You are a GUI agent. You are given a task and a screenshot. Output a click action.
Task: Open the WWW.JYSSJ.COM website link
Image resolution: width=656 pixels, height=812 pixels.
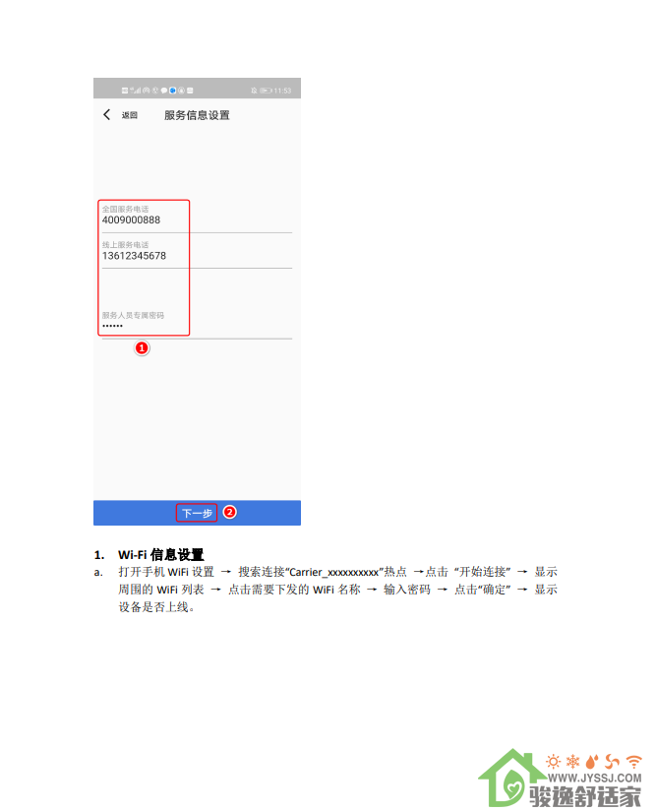click(x=595, y=778)
